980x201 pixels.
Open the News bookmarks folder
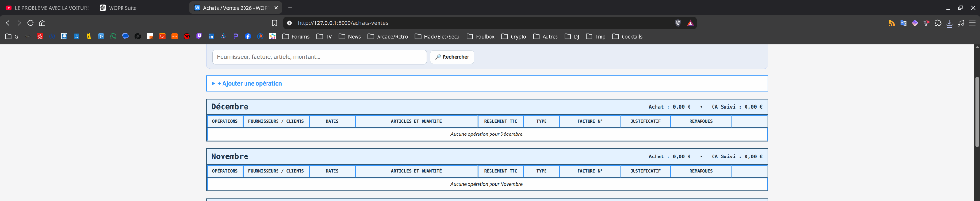pyautogui.click(x=350, y=36)
